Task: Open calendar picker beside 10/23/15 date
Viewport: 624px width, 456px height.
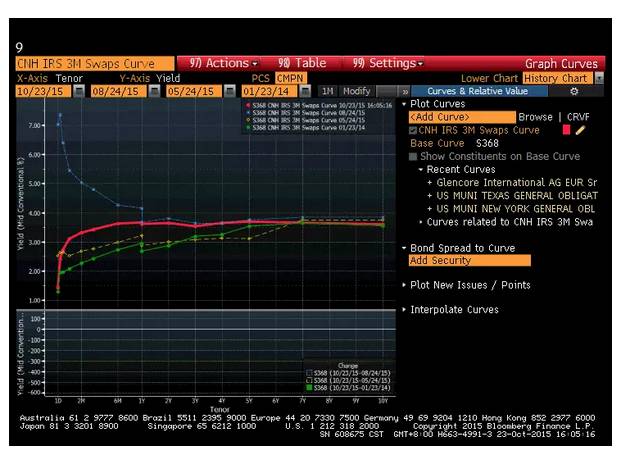Action: point(79,91)
